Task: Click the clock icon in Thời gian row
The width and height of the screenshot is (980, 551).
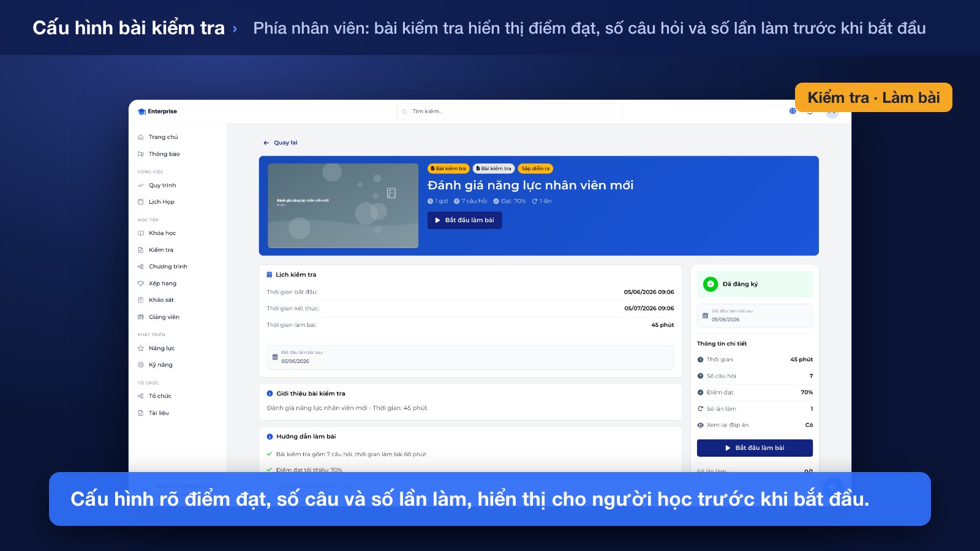Action: point(701,360)
